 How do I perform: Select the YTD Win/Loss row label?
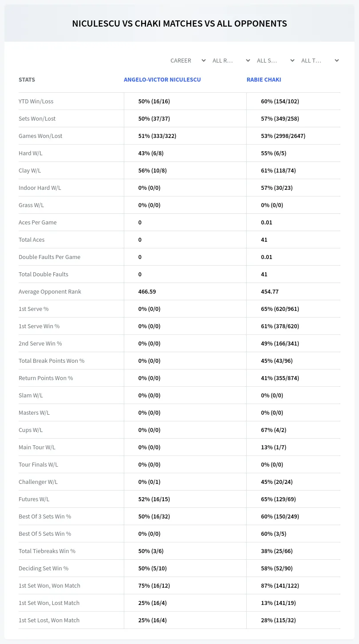tap(36, 101)
